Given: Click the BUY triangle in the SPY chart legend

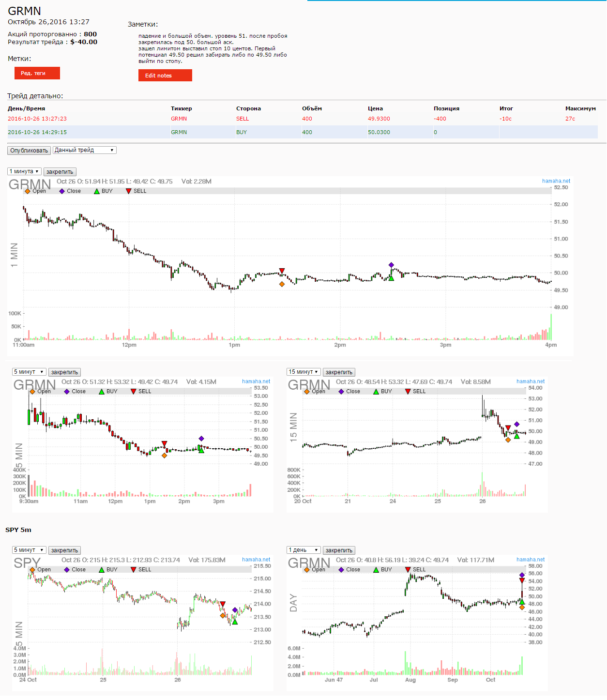Looking at the screenshot, I should point(102,570).
